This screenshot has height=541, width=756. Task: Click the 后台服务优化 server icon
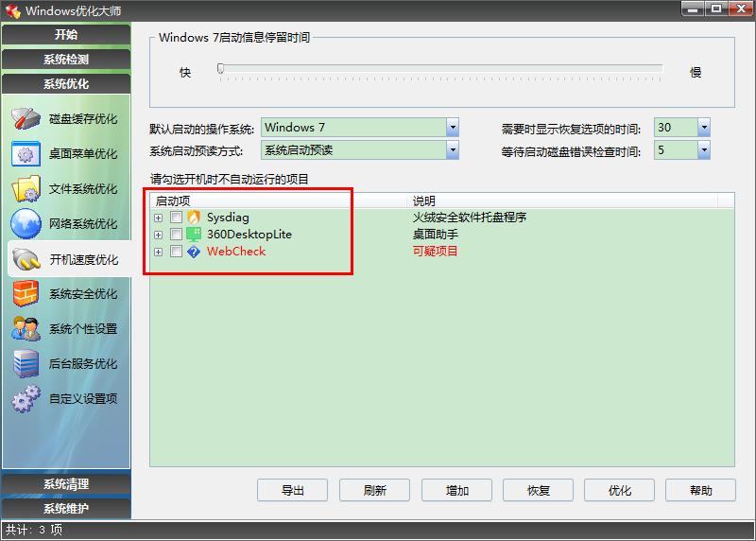coord(26,363)
